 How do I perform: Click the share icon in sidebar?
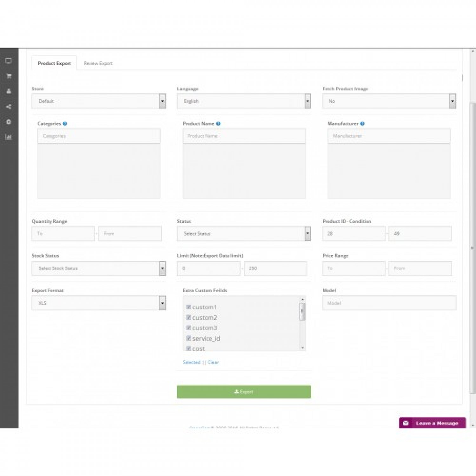(9, 107)
